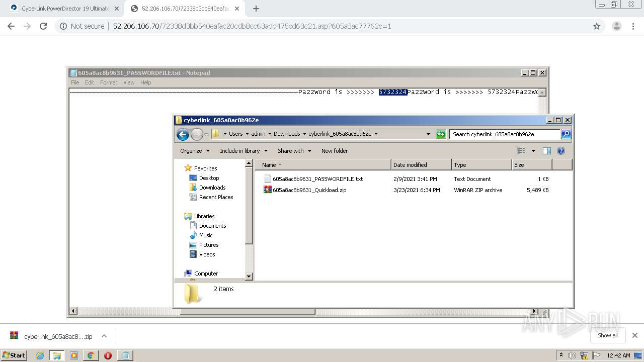Sort files by Name column header
644x362 pixels.
[323, 165]
